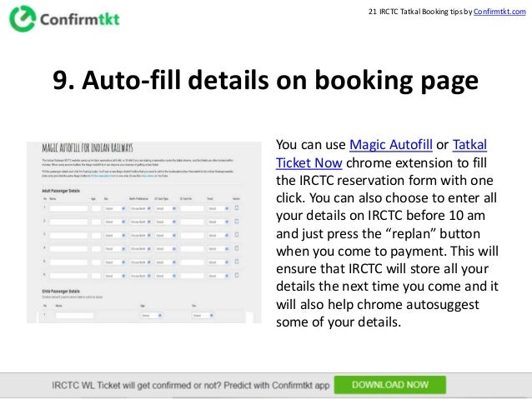Click the Confirmtkt logo

click(64, 18)
